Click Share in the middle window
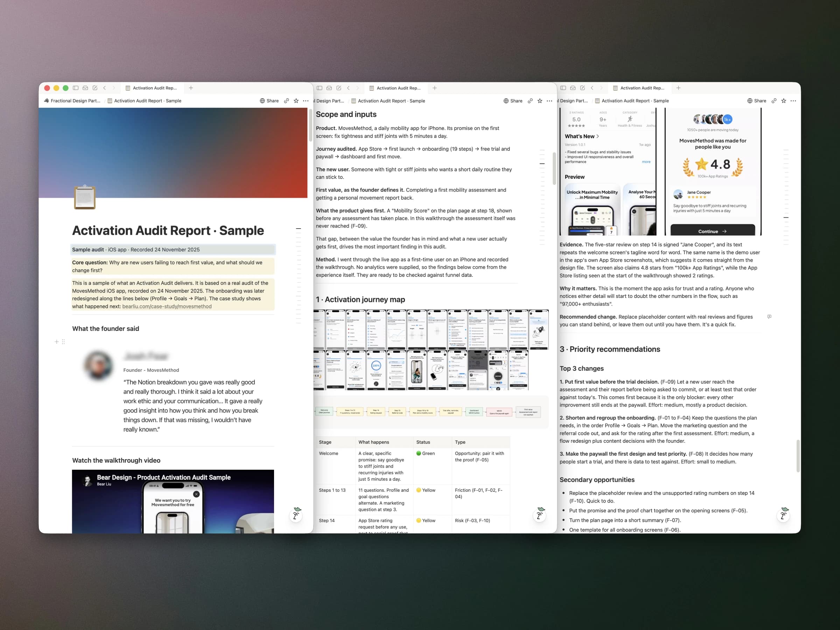Image resolution: width=840 pixels, height=630 pixels. (513, 101)
